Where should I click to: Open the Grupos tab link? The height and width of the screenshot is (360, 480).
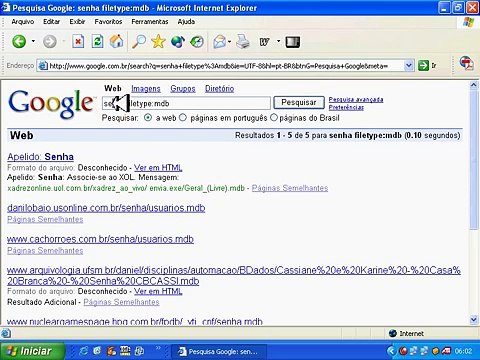tap(183, 89)
